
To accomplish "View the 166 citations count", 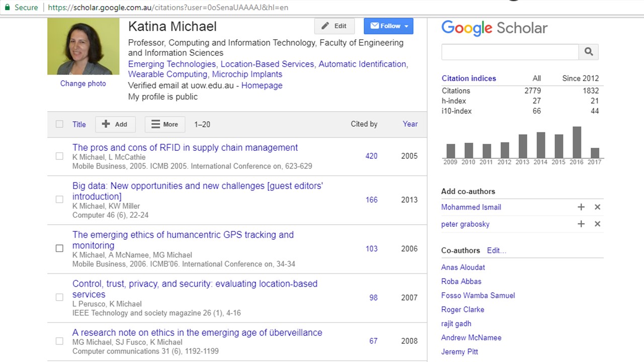I will pyautogui.click(x=371, y=200).
